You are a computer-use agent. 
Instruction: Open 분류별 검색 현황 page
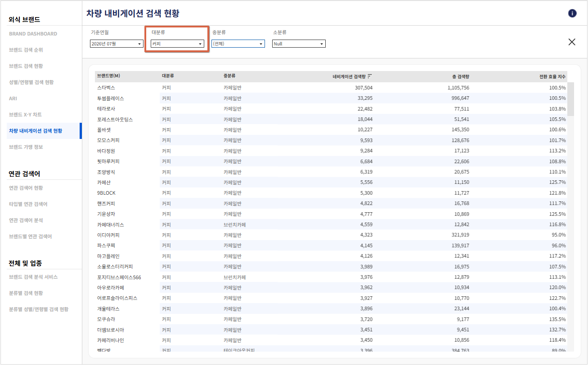tap(26, 293)
